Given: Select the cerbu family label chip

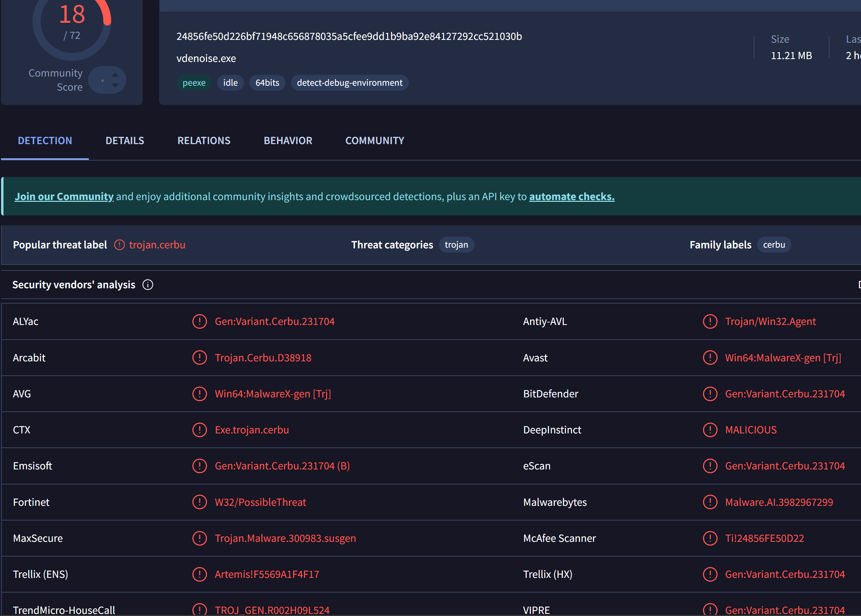Looking at the screenshot, I should [x=774, y=245].
